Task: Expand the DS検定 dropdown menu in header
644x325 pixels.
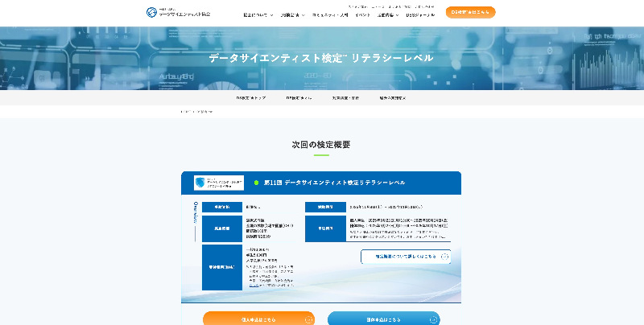Action: [x=292, y=14]
